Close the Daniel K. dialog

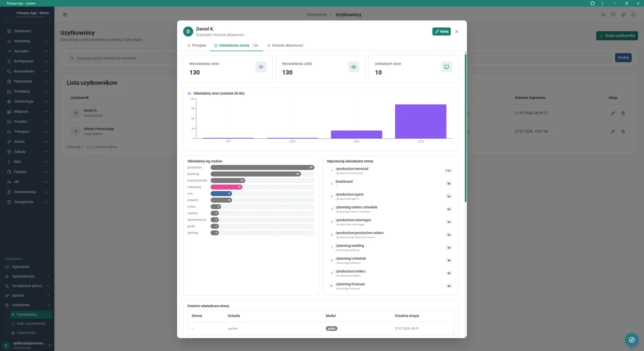[x=457, y=31]
